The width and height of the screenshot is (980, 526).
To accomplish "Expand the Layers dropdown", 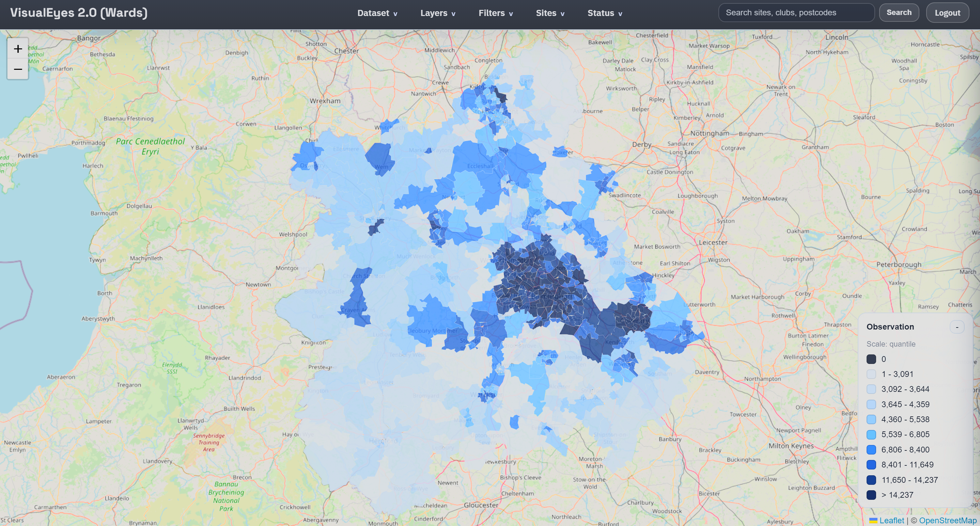I will point(437,13).
